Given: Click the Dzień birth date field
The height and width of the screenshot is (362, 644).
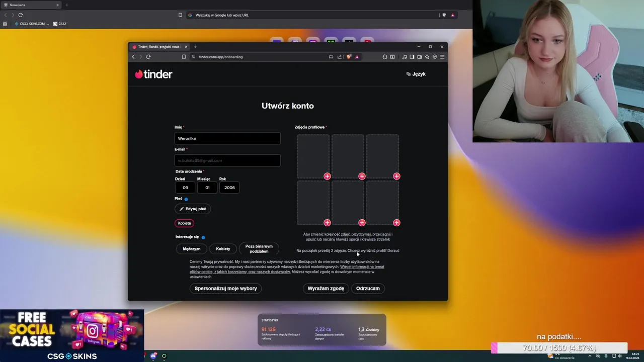Looking at the screenshot, I should click(185, 188).
